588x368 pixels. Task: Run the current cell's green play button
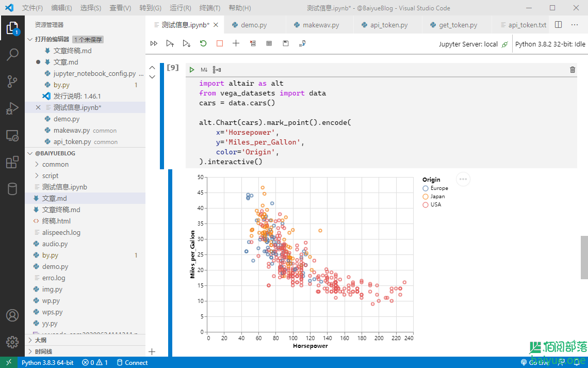pos(191,69)
